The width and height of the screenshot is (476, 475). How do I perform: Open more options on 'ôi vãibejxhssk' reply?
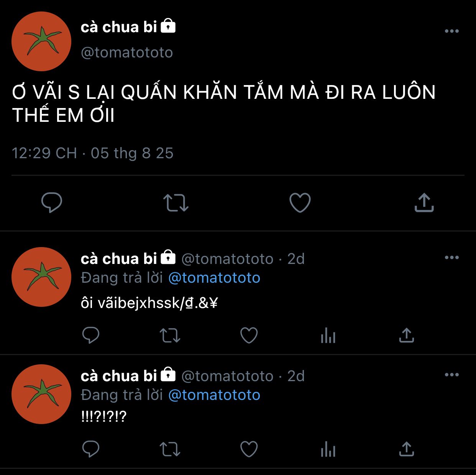[x=452, y=257]
